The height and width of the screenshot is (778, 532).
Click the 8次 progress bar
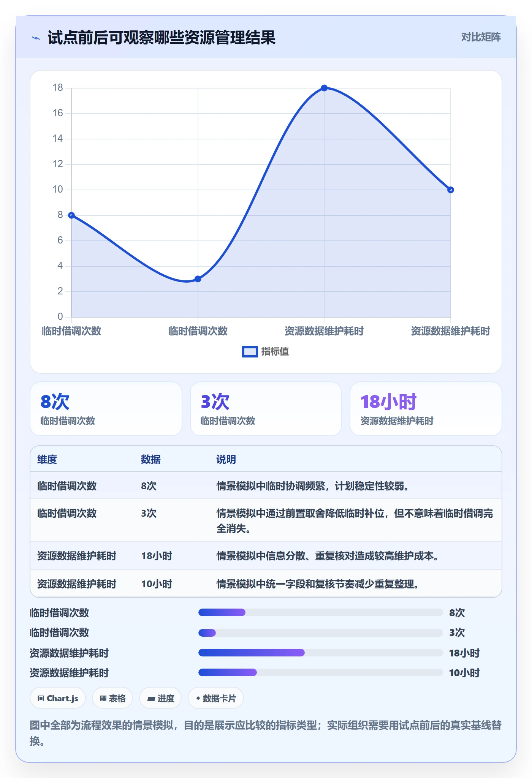pos(321,612)
